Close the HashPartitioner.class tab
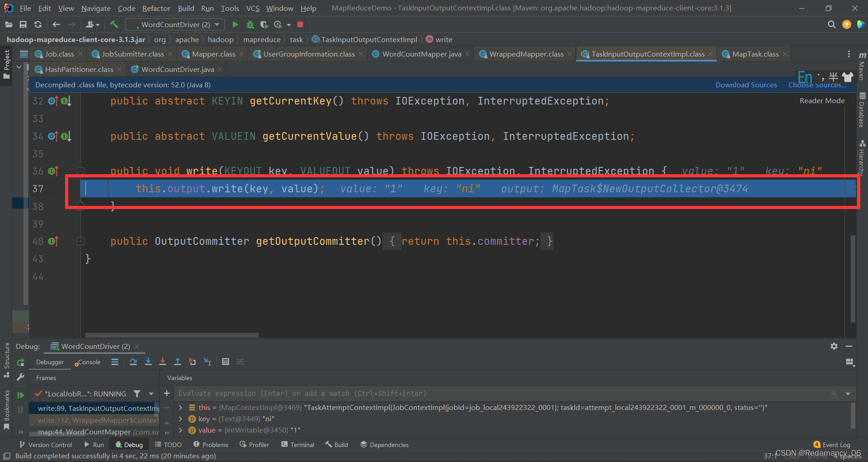The width and height of the screenshot is (868, 462). [x=119, y=69]
